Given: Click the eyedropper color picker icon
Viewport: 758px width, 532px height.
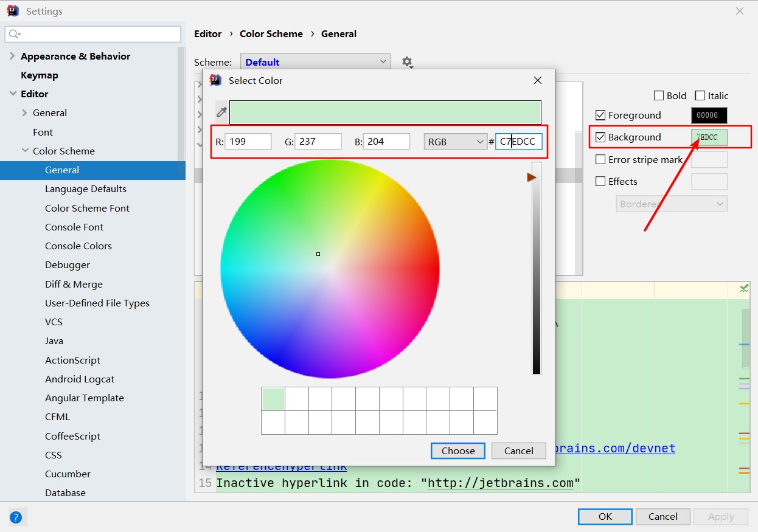Looking at the screenshot, I should coord(222,112).
